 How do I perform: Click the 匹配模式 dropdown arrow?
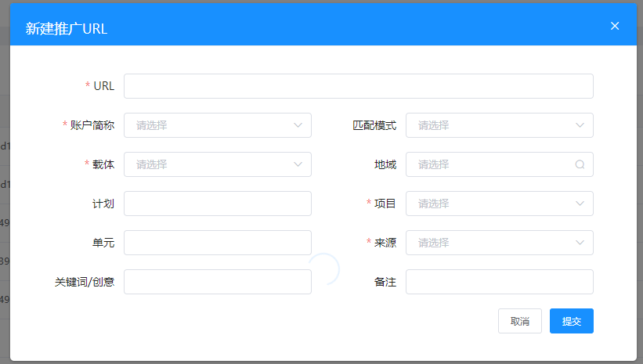pos(580,125)
